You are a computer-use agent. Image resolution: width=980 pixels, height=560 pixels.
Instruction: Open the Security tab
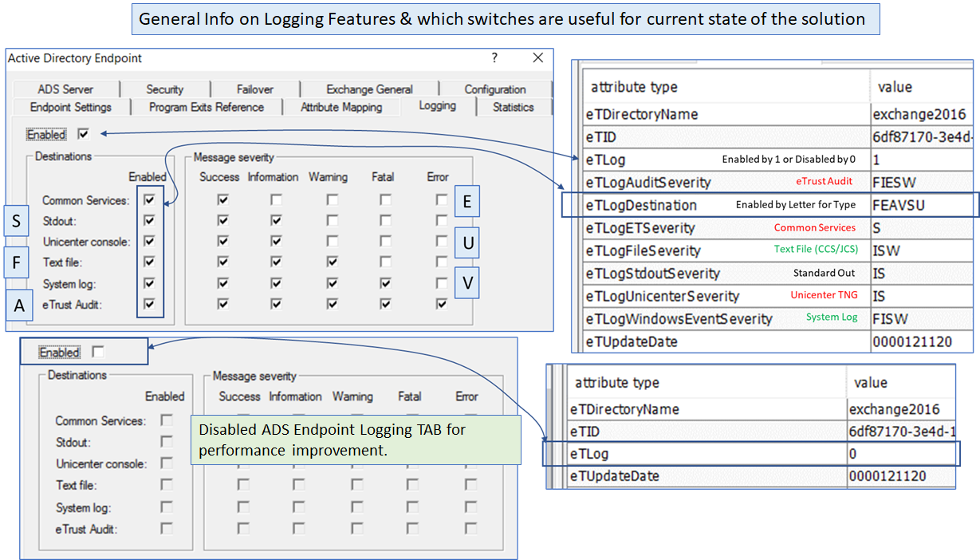[x=164, y=89]
